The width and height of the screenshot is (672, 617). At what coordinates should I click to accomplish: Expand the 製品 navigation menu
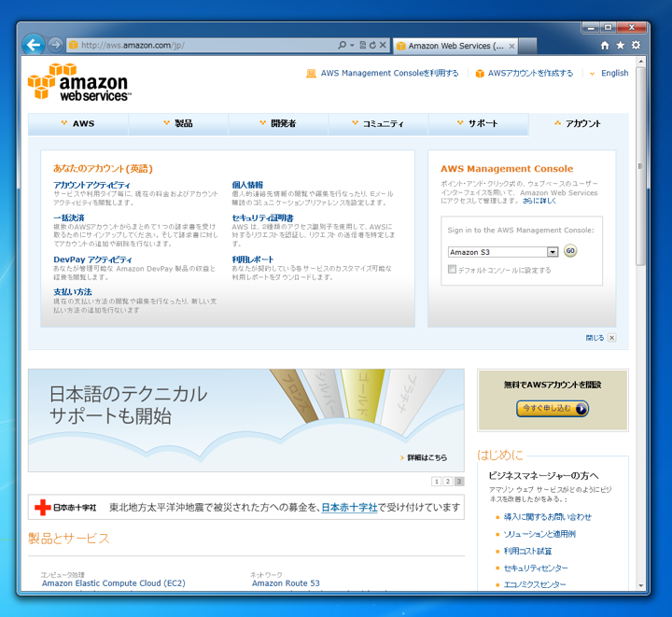pyautogui.click(x=178, y=124)
